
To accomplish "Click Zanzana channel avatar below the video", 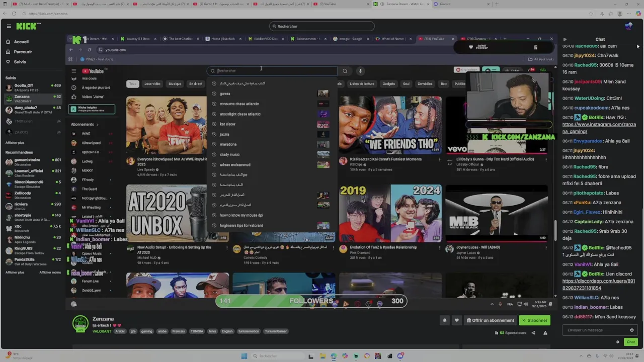I will click(80, 324).
